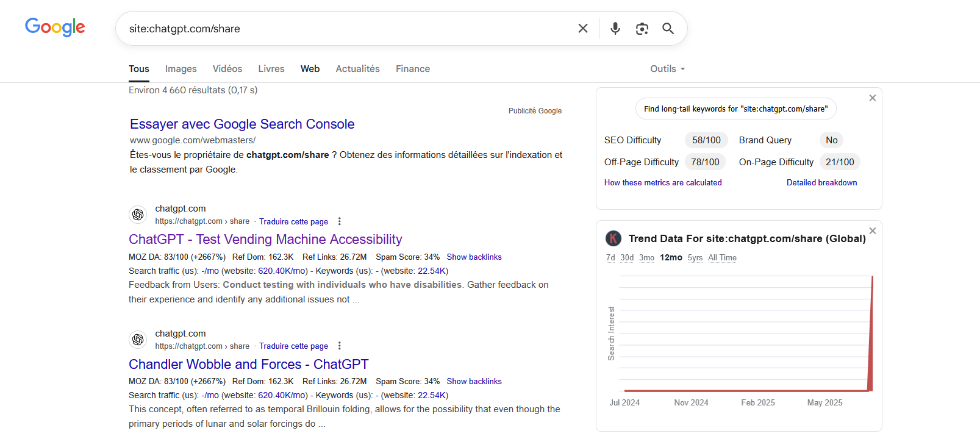Click -/mo search traffic in Chandler Wobble result
The height and width of the screenshot is (439, 980).
210,395
